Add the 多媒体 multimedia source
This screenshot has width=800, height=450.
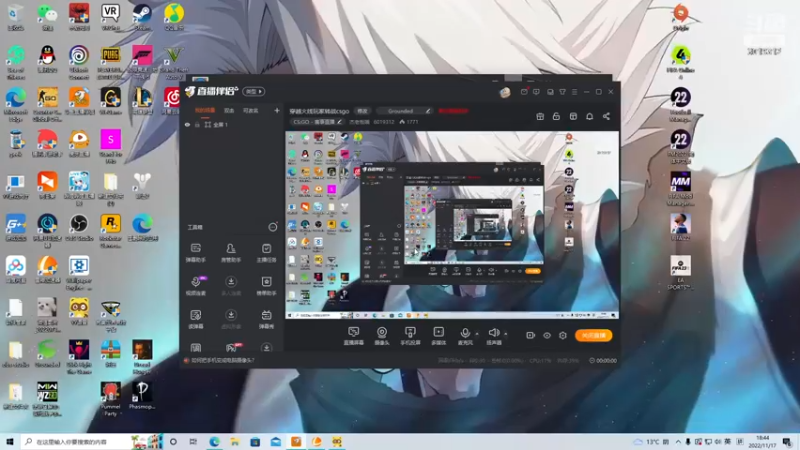click(438, 336)
